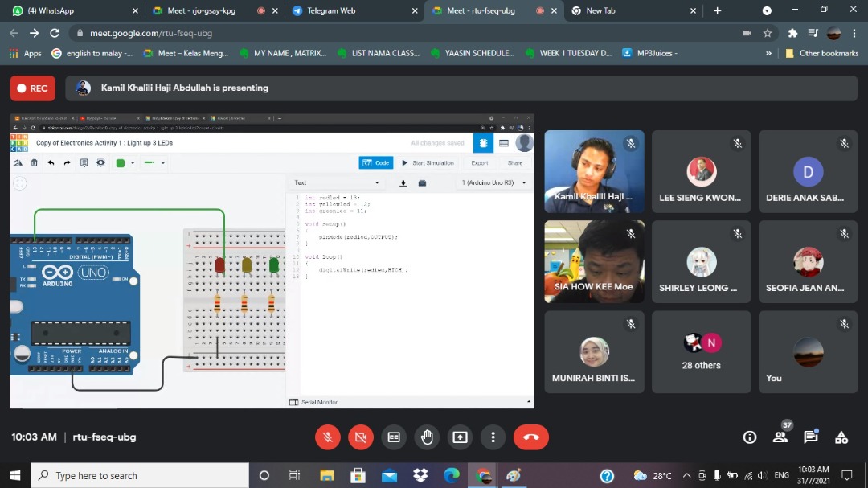Show hidden icons in the system tray
The width and height of the screenshot is (868, 488).
[x=687, y=475]
